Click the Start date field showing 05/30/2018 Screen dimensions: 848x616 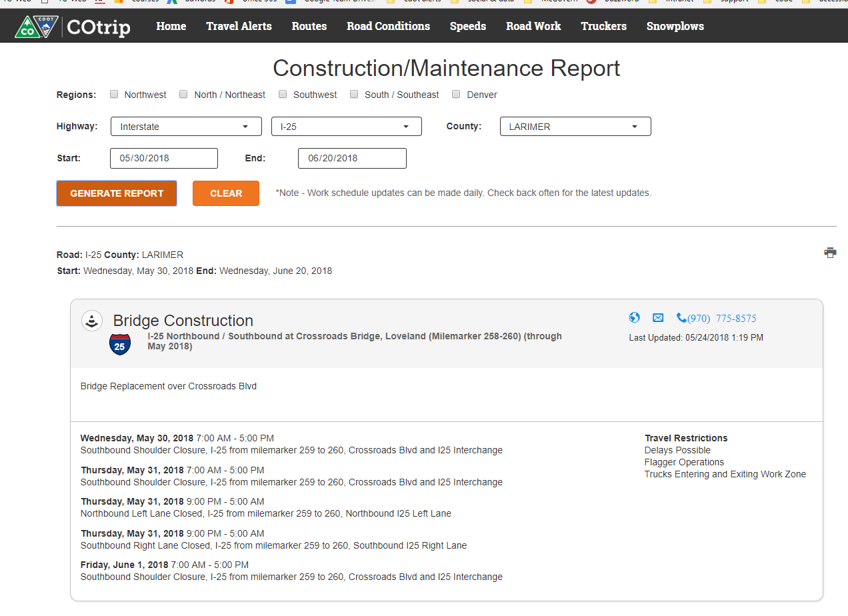[163, 158]
